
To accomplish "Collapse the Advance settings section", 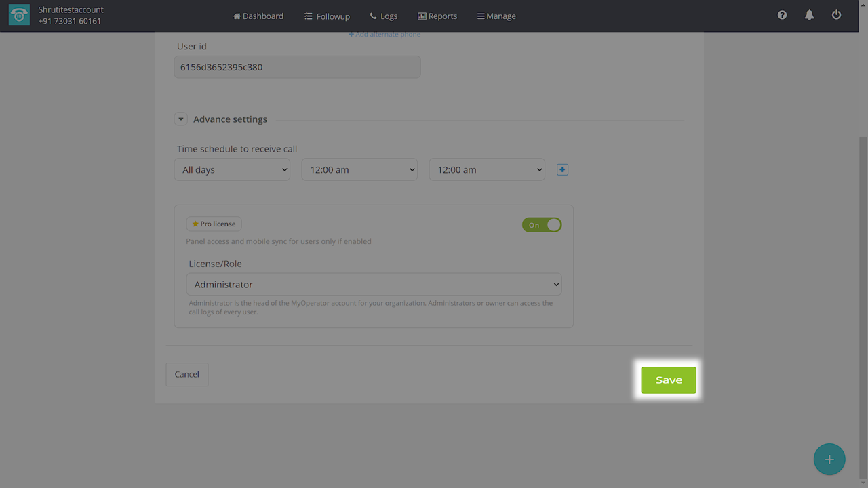I will tap(181, 119).
